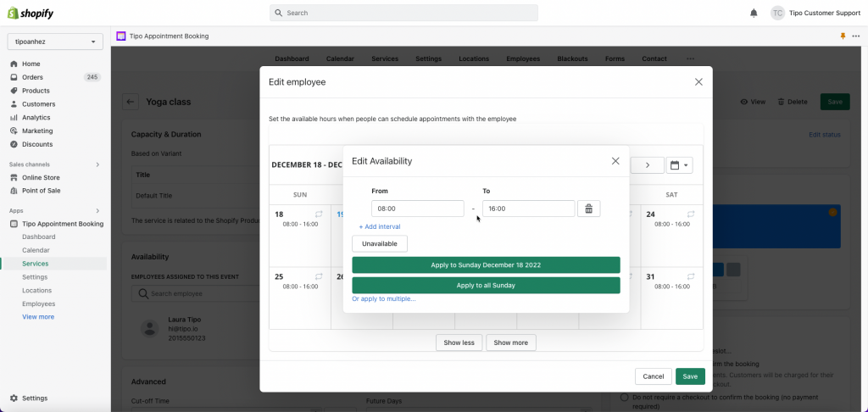Click Laura Tipo employee avatar
The width and height of the screenshot is (868, 412).
tap(149, 328)
